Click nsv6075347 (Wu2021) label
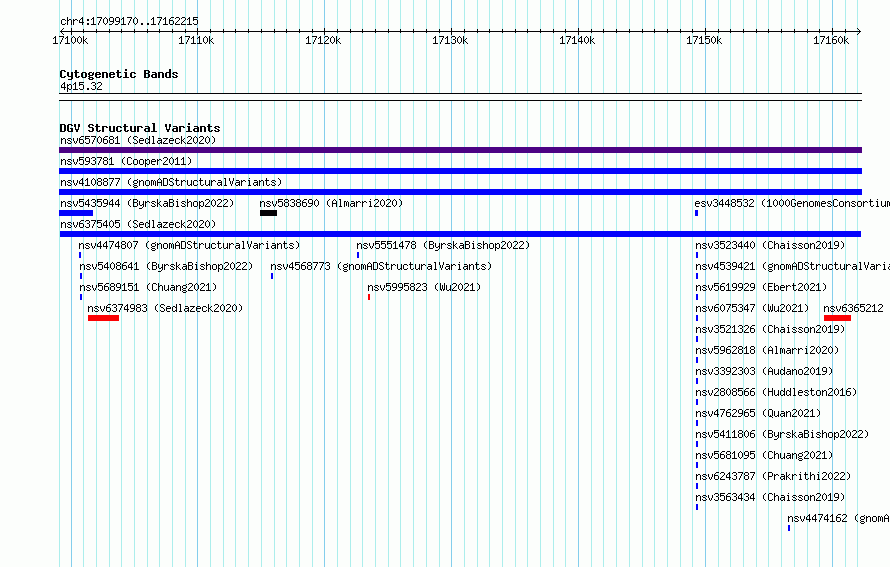The width and height of the screenshot is (890, 567). point(752,308)
